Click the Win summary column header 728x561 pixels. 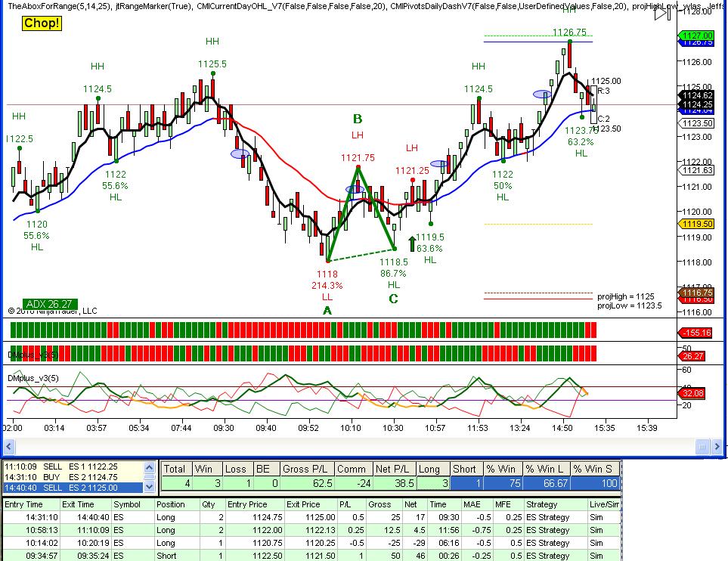(206, 469)
